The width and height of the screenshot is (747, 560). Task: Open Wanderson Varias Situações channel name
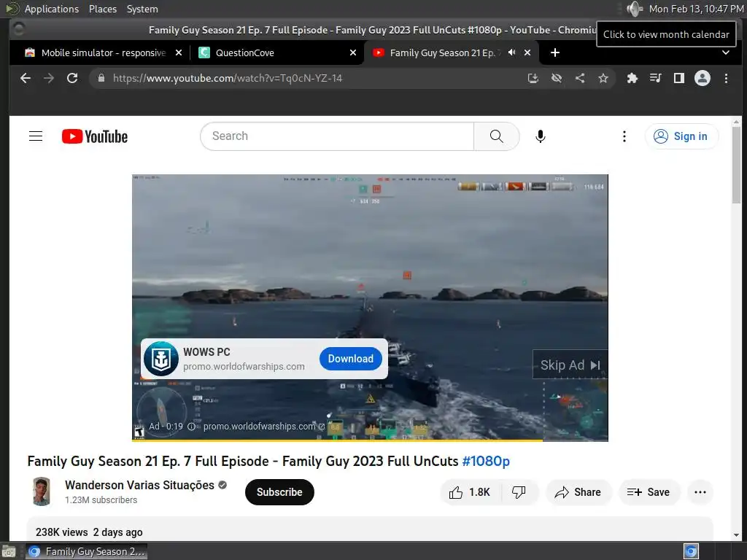point(139,485)
